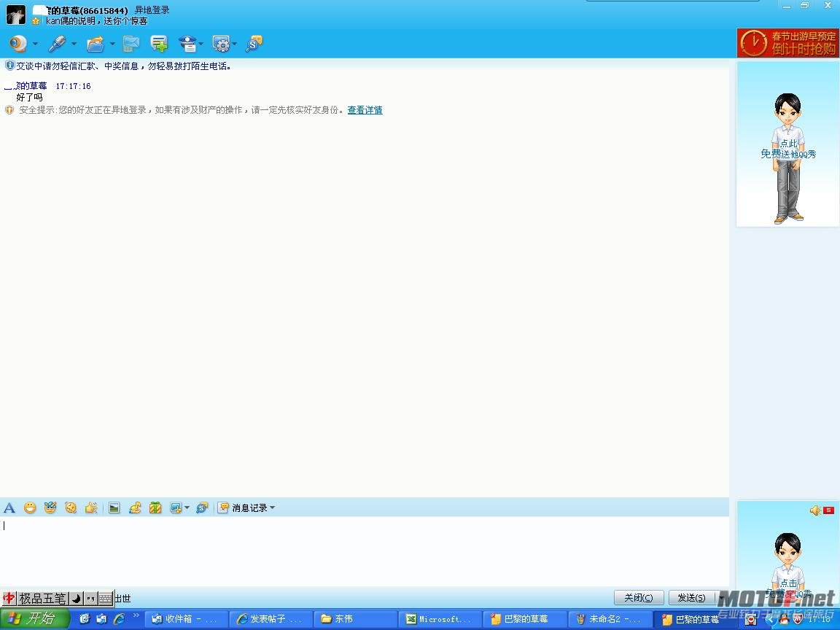Click the music note icon in the input toolbar
The height and width of the screenshot is (630, 840).
point(134,507)
